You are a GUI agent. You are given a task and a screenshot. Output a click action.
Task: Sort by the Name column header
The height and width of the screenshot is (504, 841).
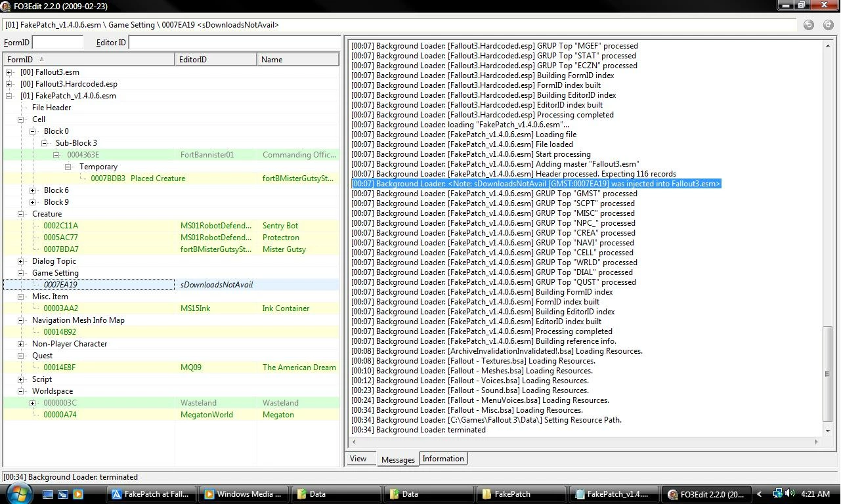click(x=298, y=59)
